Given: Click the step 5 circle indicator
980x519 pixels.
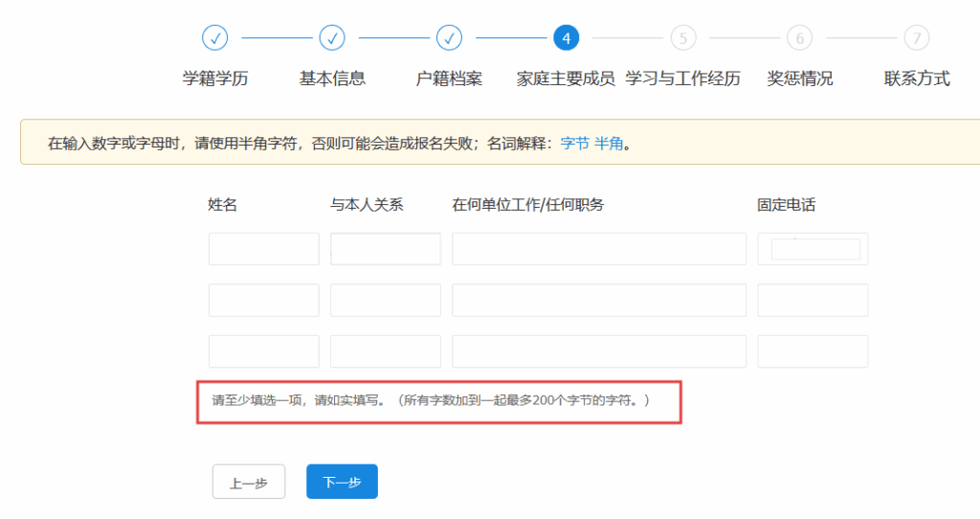Looking at the screenshot, I should pyautogui.click(x=682, y=38).
